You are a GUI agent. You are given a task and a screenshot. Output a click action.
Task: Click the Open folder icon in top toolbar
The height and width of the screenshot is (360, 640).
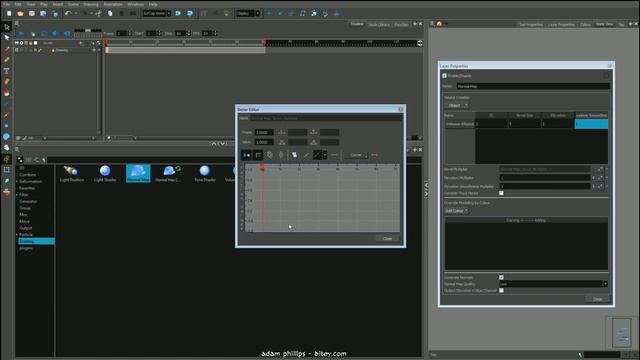tap(20, 13)
